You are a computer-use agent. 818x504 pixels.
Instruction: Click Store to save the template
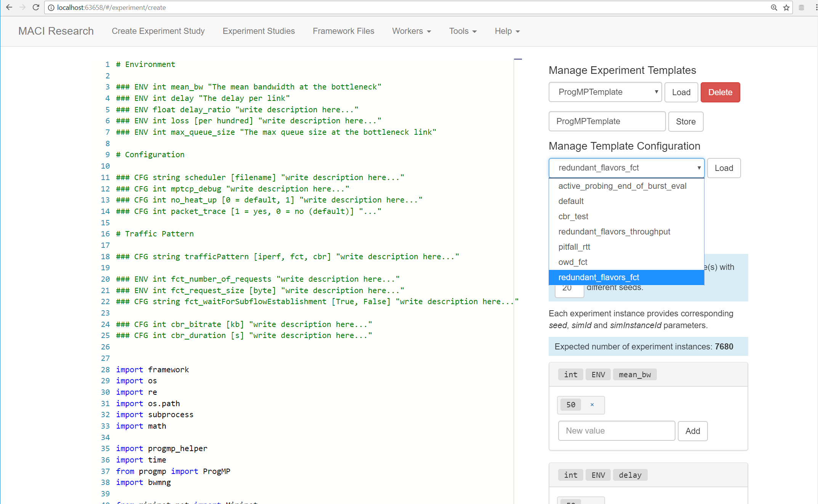tap(685, 121)
